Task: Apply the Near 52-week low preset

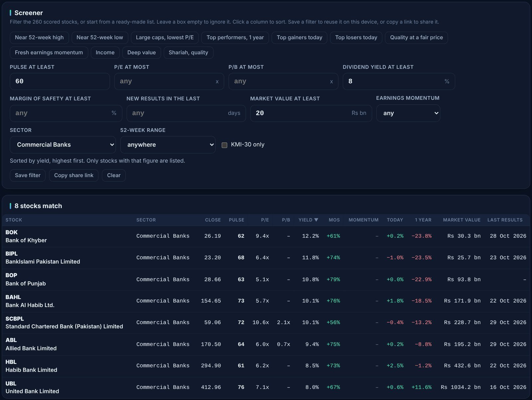Action: (100, 38)
